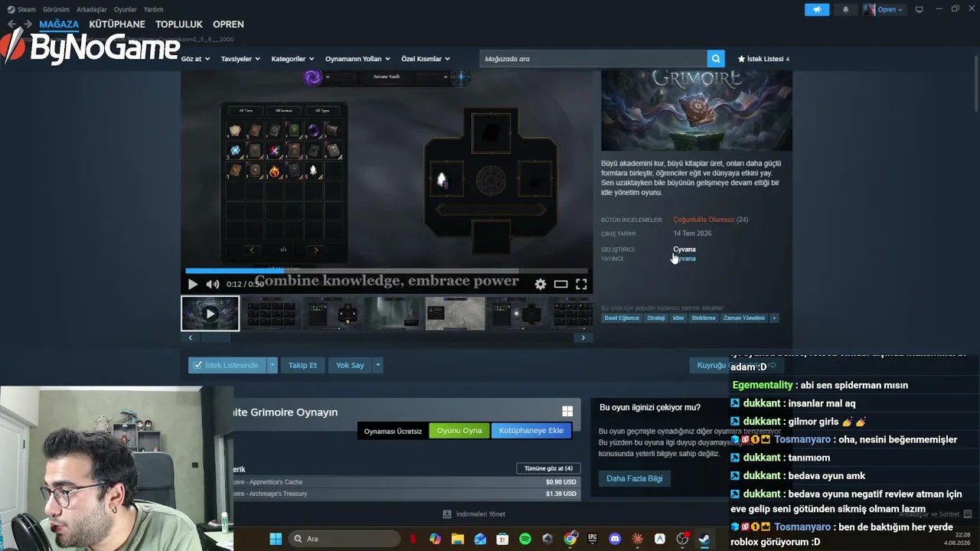Expand the Kategoriler dropdown
Image resolution: width=980 pixels, height=551 pixels.
point(292,59)
